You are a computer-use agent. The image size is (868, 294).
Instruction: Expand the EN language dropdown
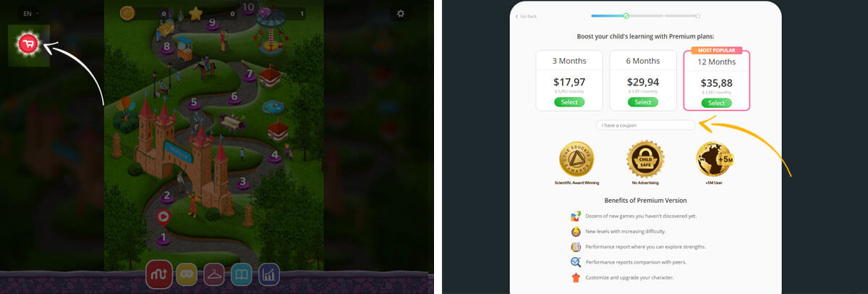[x=30, y=13]
